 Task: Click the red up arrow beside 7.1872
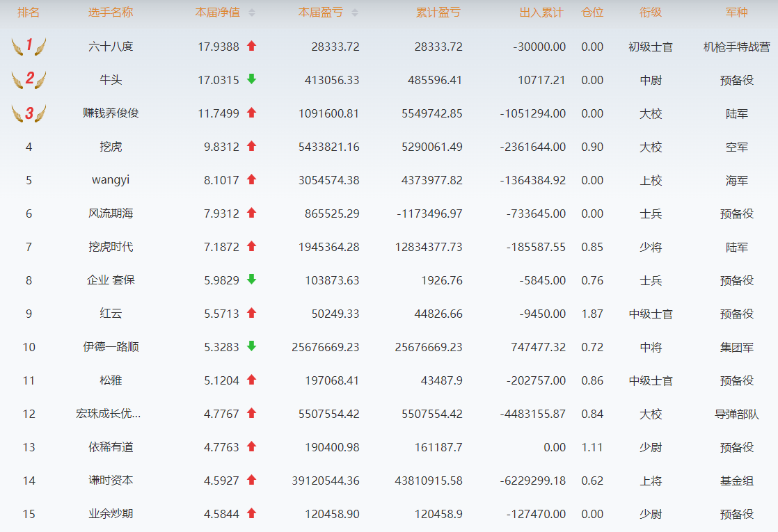coord(251,246)
